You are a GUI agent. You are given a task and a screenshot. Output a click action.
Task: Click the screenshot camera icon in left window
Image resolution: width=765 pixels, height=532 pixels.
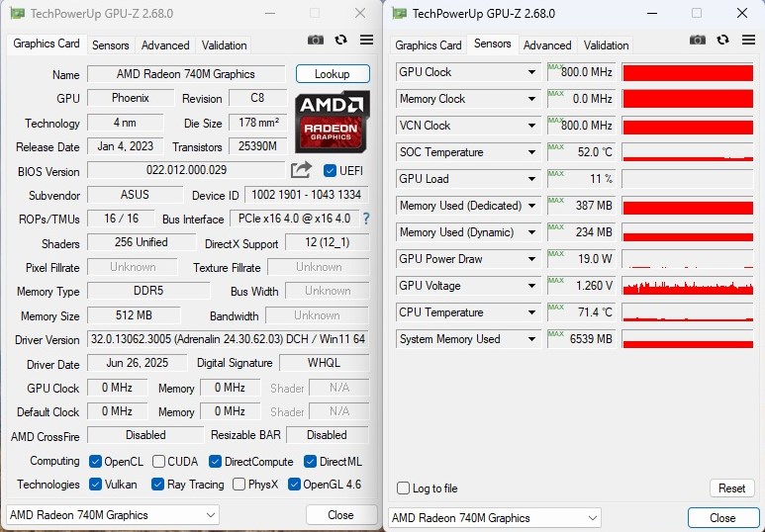click(316, 41)
